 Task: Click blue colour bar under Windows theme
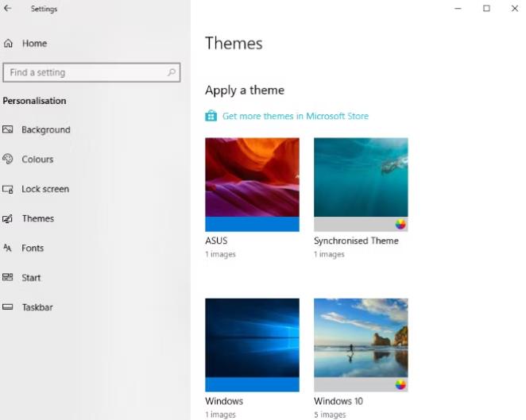coord(252,384)
